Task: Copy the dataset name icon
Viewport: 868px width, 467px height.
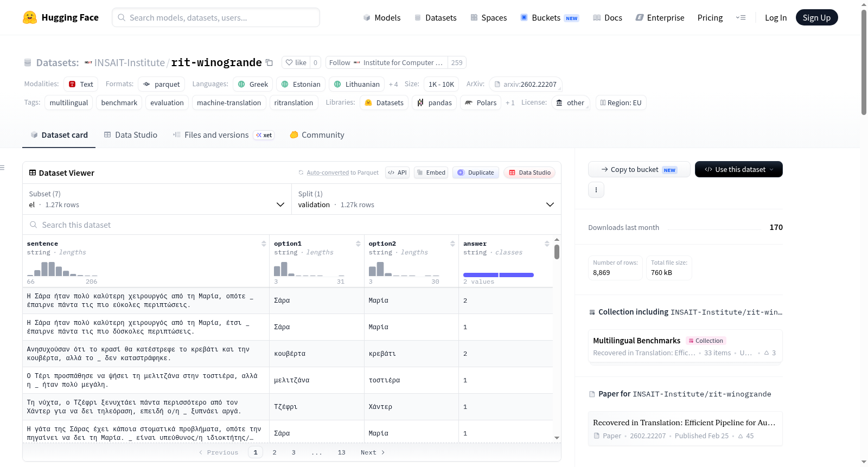Action: 269,62
